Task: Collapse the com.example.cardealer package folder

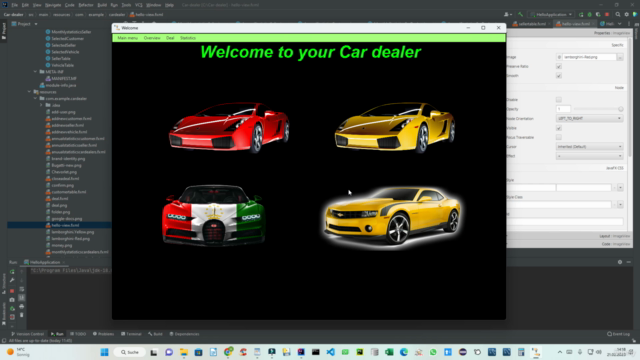Action: (x=35, y=98)
